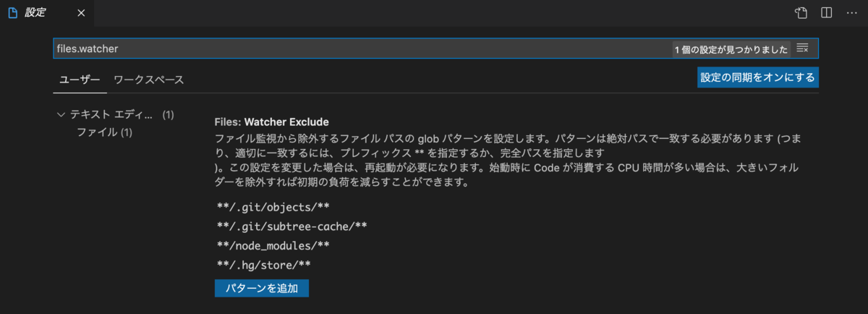Select the ユーザー settings tab
This screenshot has height=314, width=868.
pos(80,80)
